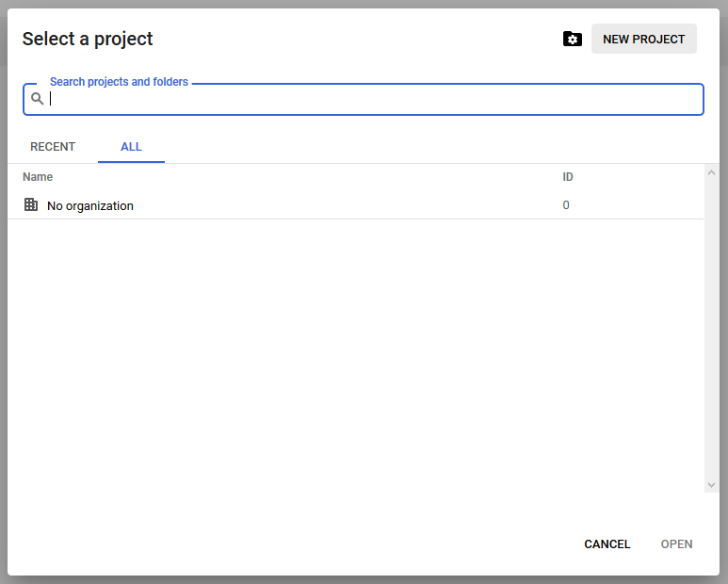Create a project with NEW PROJECT button
Screen dimensions: 728x584
pos(643,39)
